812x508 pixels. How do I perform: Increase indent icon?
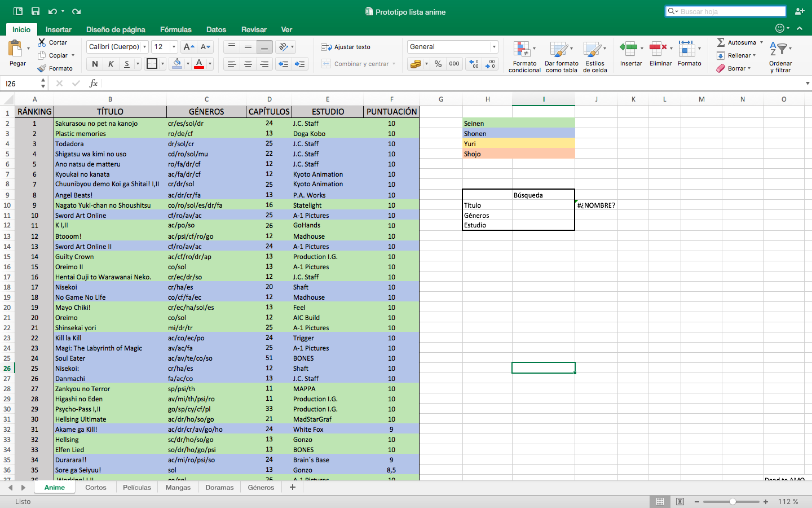click(300, 64)
